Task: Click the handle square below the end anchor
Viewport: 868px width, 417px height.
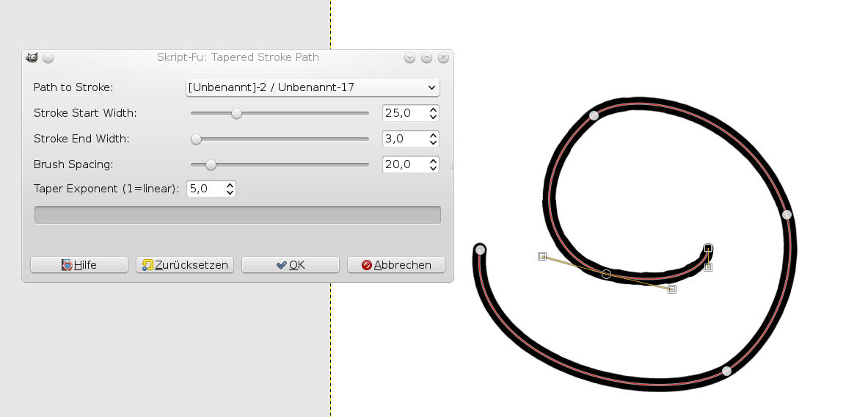Action: point(708,267)
